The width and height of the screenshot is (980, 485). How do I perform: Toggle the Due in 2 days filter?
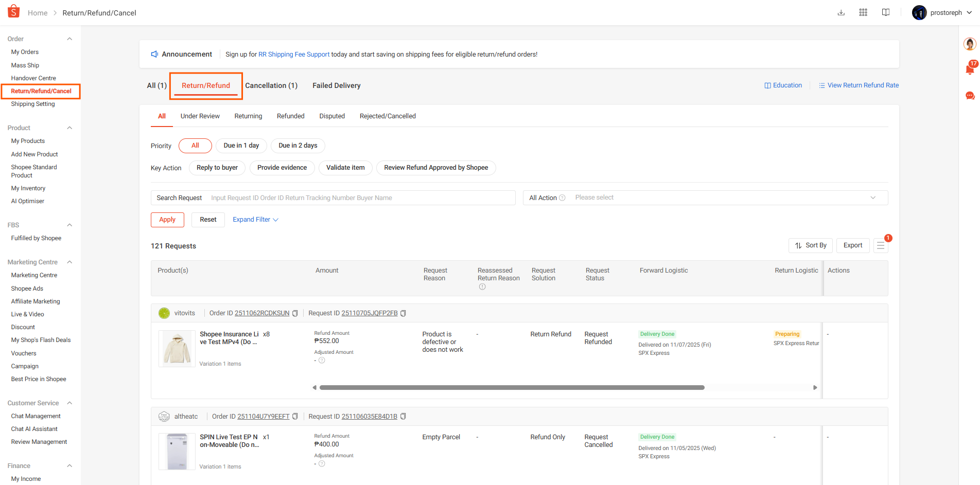tap(298, 146)
